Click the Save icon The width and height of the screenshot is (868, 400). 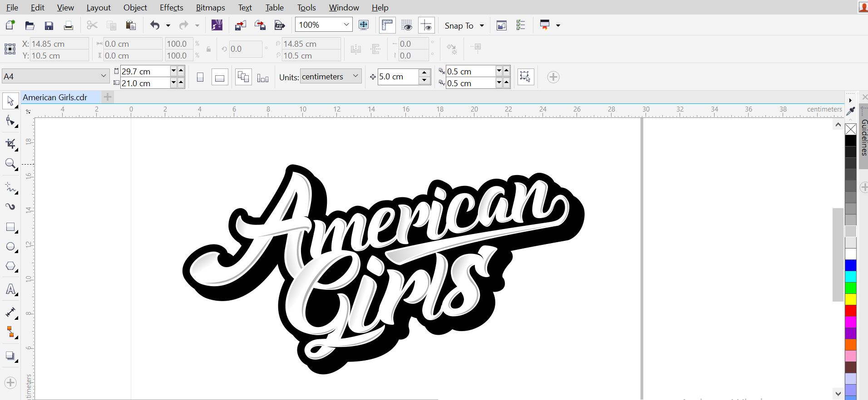(49, 25)
